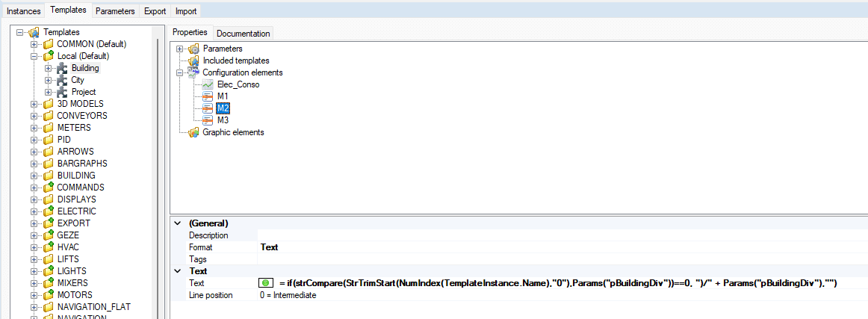Click the M1 configuration element icon

[x=208, y=96]
